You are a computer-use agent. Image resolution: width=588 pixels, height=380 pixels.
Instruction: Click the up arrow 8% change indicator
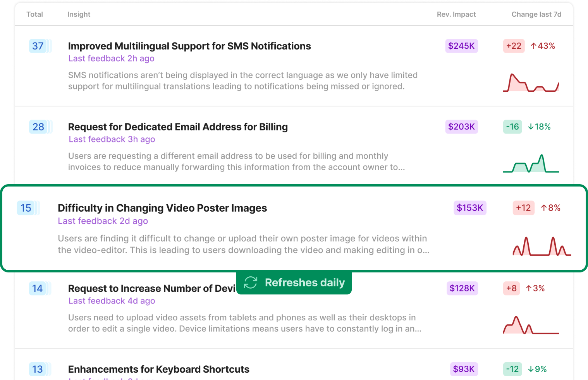pyautogui.click(x=550, y=208)
